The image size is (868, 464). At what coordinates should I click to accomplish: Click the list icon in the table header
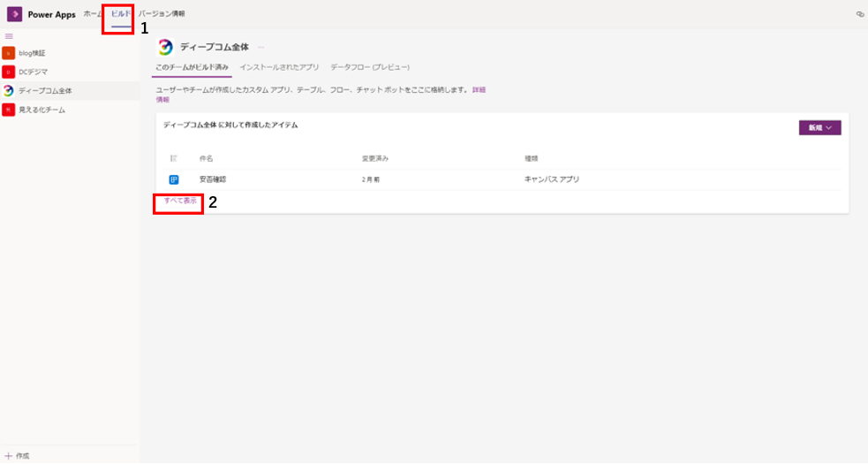point(174,158)
